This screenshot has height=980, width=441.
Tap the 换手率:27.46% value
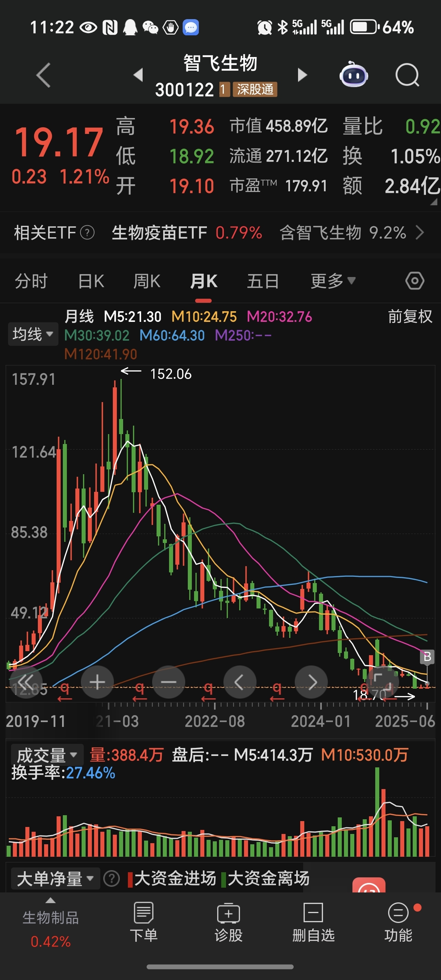(63, 773)
